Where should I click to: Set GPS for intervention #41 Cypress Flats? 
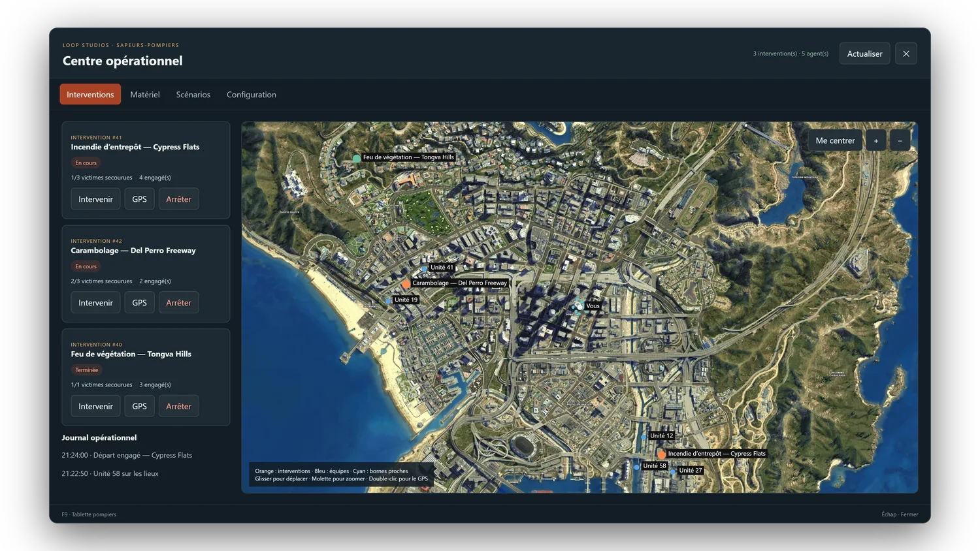(x=139, y=199)
